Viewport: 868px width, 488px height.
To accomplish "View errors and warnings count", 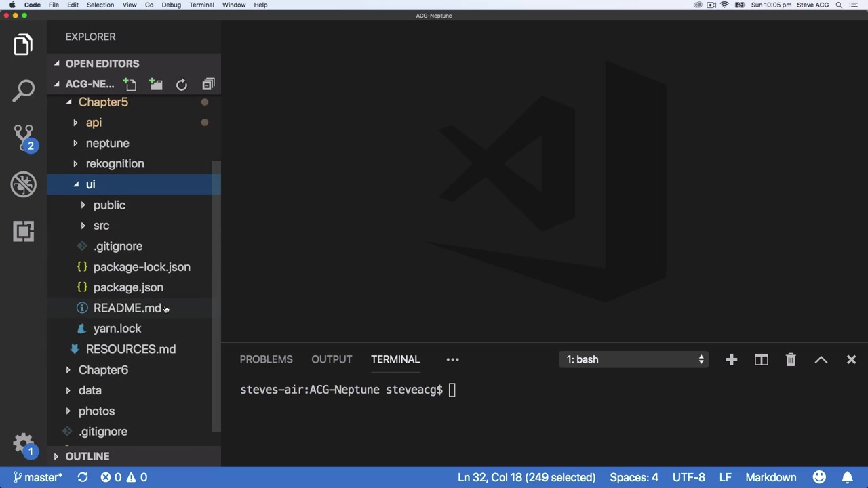I will [124, 477].
